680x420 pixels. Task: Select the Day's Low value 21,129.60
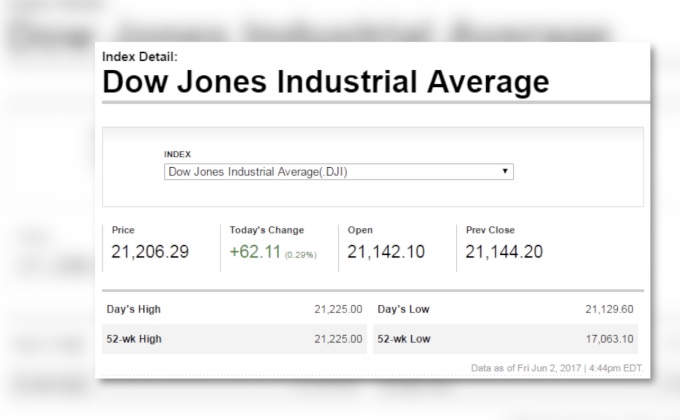(609, 309)
